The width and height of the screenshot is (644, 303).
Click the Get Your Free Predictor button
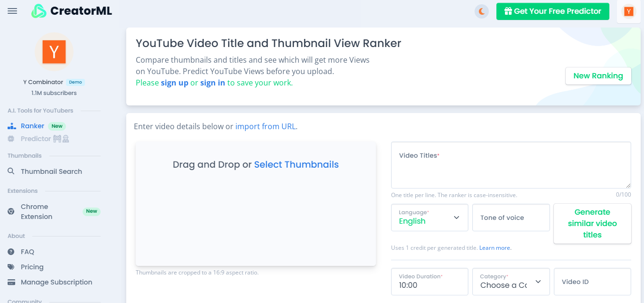(552, 11)
